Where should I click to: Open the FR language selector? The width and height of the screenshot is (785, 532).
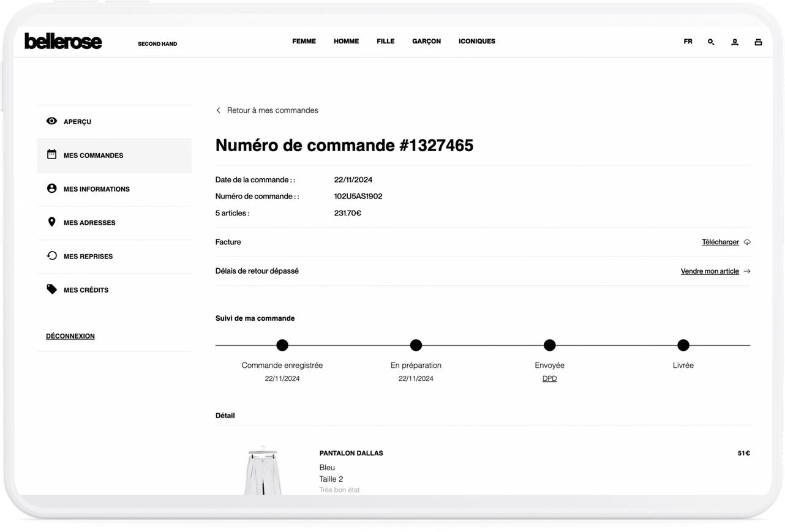tap(688, 42)
